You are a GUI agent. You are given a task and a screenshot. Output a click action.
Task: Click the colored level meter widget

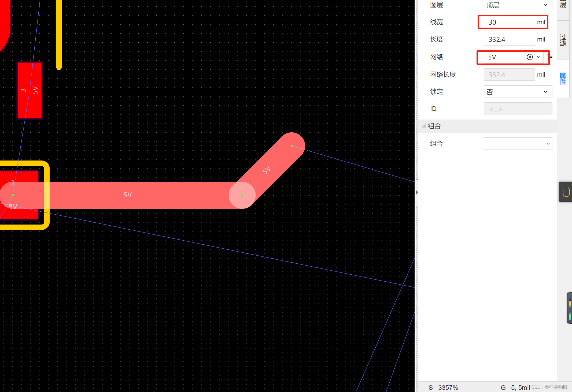coord(570,308)
